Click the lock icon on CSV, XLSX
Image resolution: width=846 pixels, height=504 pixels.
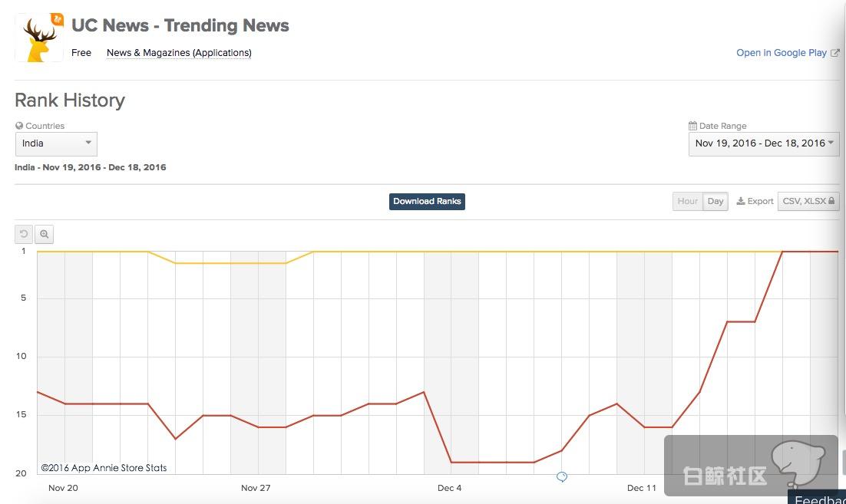tap(831, 201)
